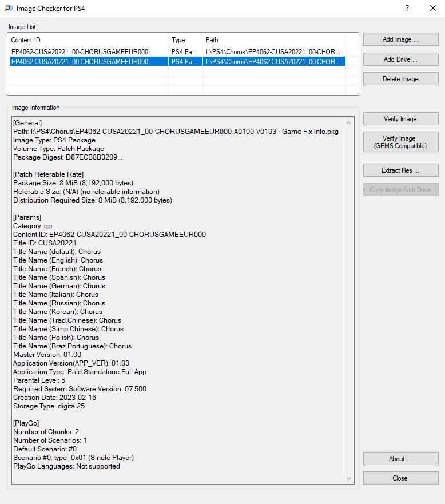Screen dimensions: 445x504
Task: Click the Application Type: Paid Standalone line
Action: [80, 372]
